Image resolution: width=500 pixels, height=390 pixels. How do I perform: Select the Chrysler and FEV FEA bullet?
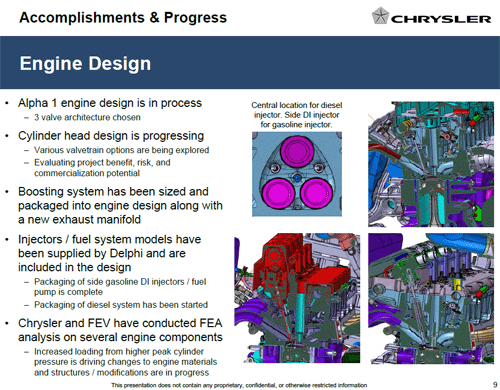(x=120, y=330)
